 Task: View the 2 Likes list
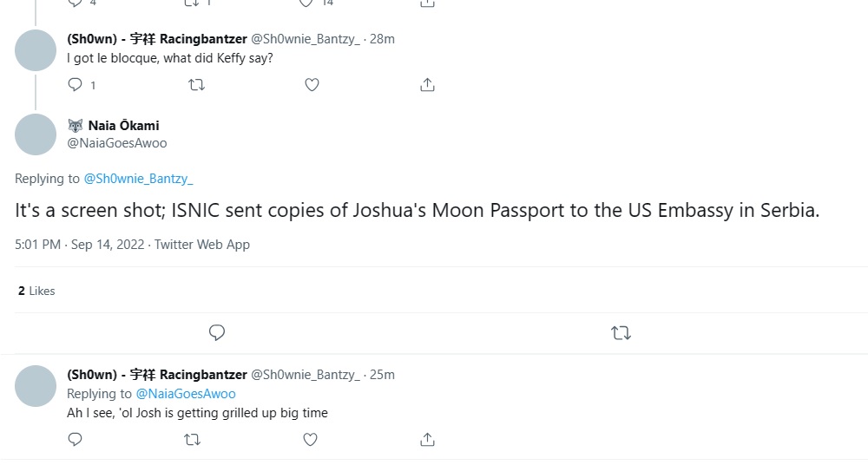[x=36, y=291]
